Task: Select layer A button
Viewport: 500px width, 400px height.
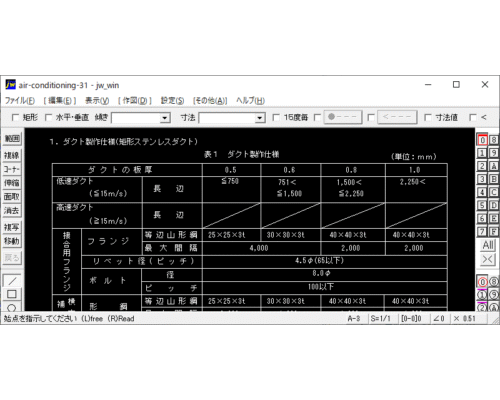Action: click(x=494, y=166)
